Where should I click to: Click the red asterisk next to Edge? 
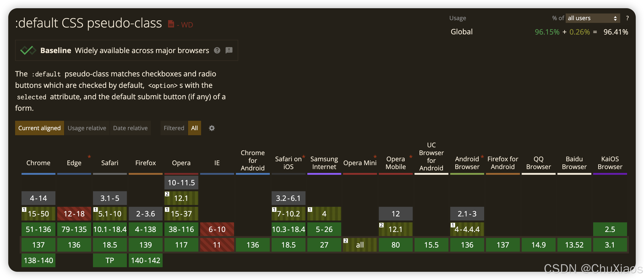click(x=89, y=157)
